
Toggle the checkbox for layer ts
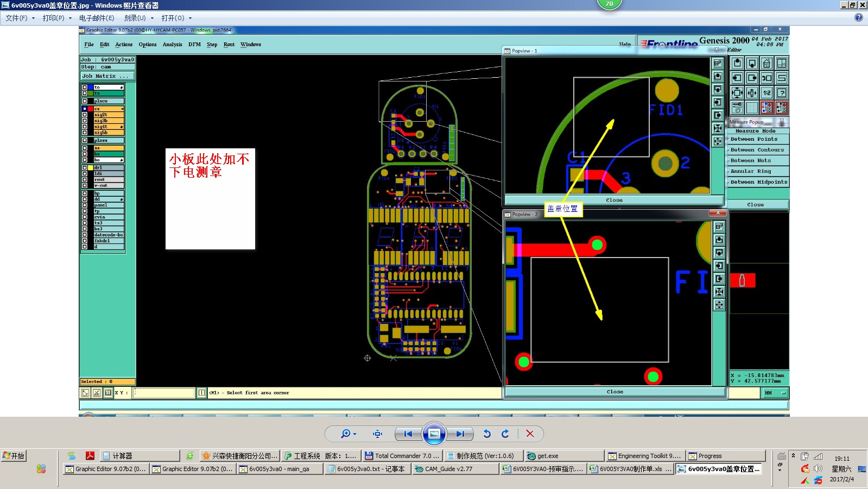point(85,93)
